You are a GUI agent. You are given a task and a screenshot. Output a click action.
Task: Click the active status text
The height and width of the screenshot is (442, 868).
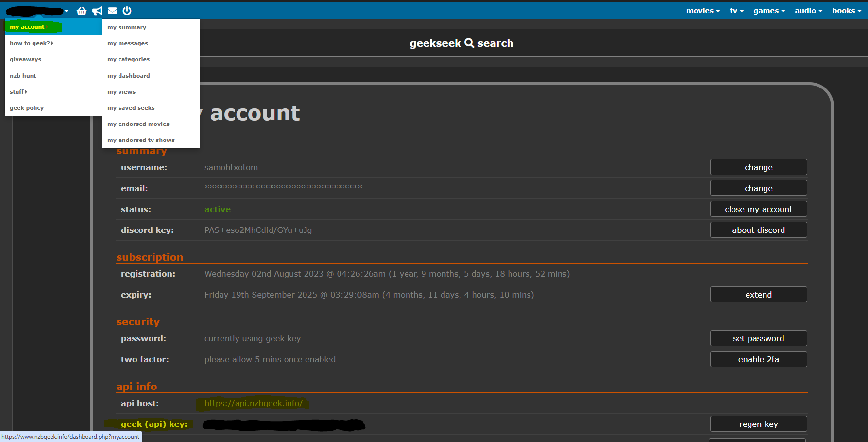point(218,209)
